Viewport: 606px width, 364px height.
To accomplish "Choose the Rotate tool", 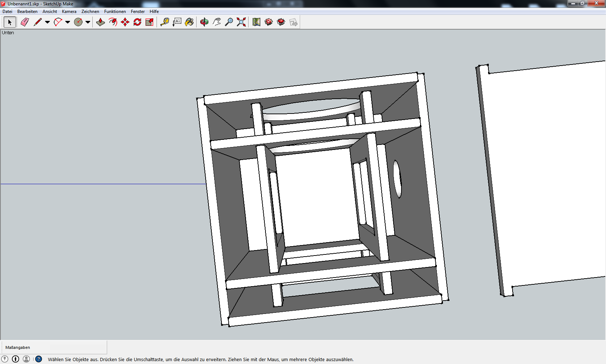I will (137, 22).
